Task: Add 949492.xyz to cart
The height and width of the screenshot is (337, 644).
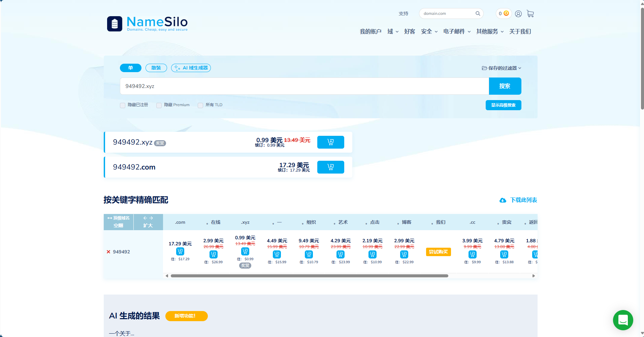Action: click(x=330, y=142)
